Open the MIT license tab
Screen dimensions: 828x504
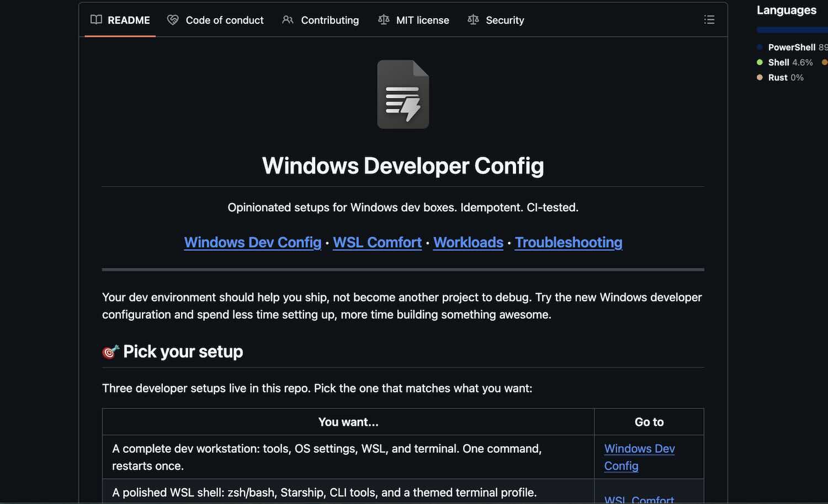[413, 20]
